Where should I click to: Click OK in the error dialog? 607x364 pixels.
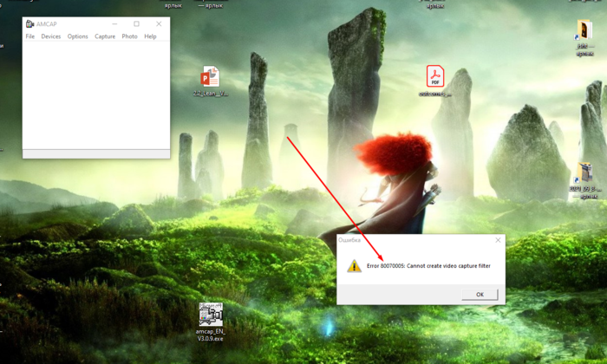[480, 295]
